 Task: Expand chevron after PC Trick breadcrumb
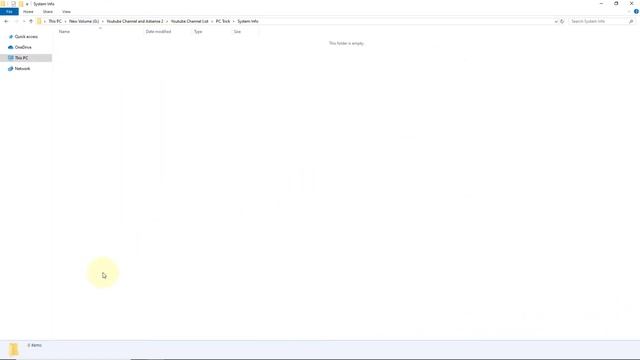233,21
